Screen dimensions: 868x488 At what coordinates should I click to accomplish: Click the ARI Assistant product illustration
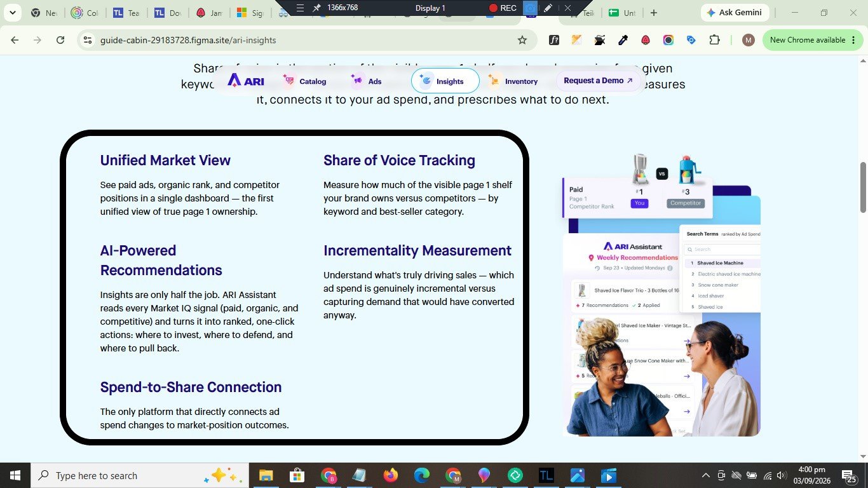661,295
